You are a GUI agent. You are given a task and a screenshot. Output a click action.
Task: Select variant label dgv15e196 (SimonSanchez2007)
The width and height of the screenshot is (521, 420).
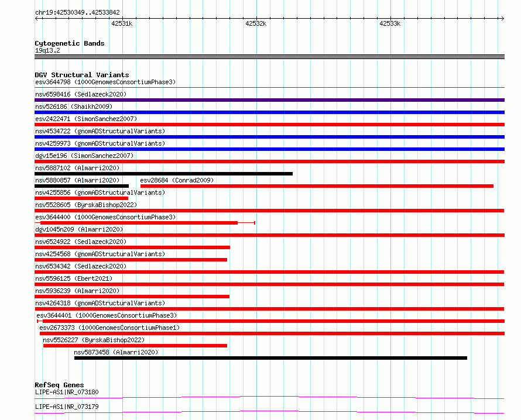point(84,156)
